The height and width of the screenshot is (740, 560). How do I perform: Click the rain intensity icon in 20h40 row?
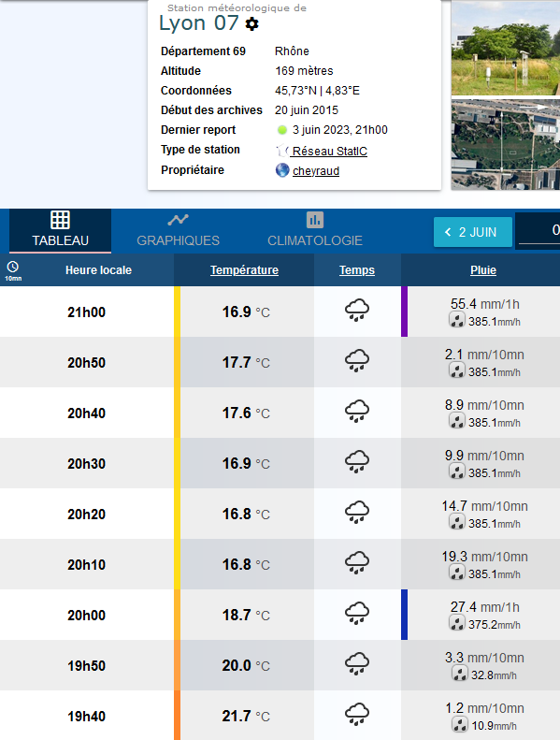point(456,422)
